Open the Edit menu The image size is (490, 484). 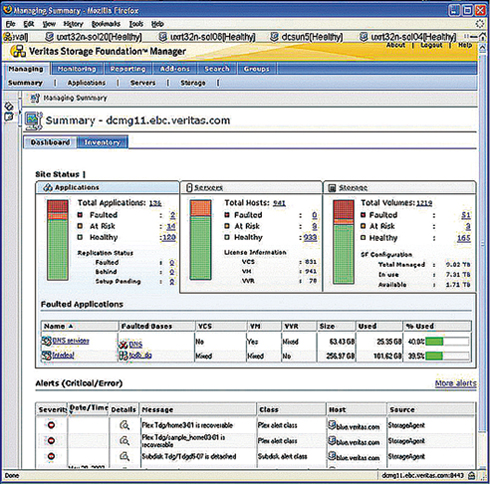tap(29, 24)
